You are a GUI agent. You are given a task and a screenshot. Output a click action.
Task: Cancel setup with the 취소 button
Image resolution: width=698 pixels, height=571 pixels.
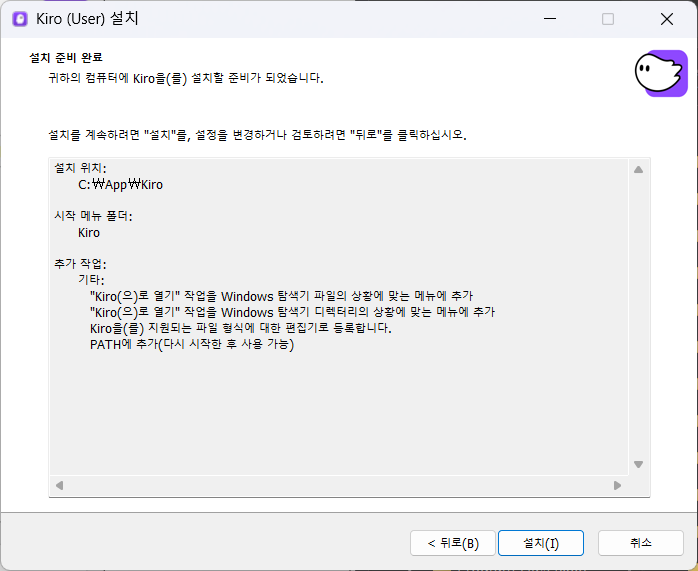(x=641, y=543)
